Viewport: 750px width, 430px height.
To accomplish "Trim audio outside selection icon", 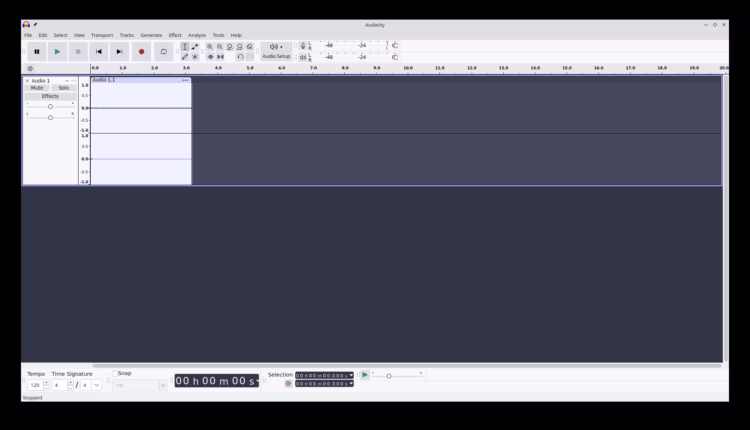I will [210, 57].
